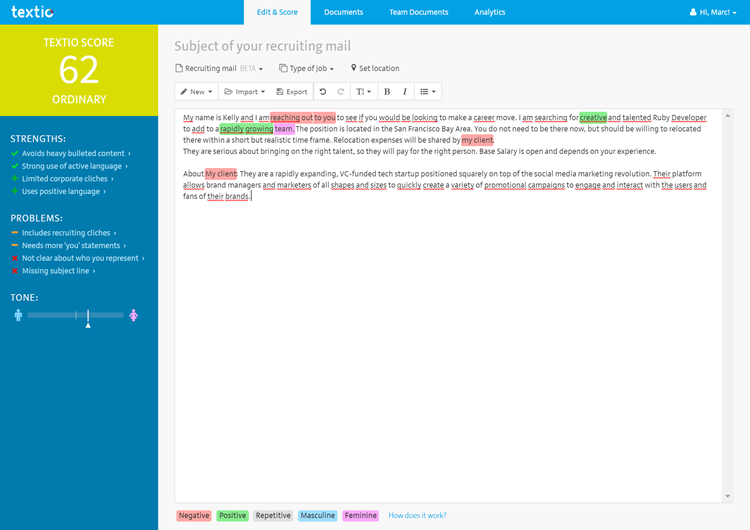Open the Type of job dropdown

click(307, 68)
